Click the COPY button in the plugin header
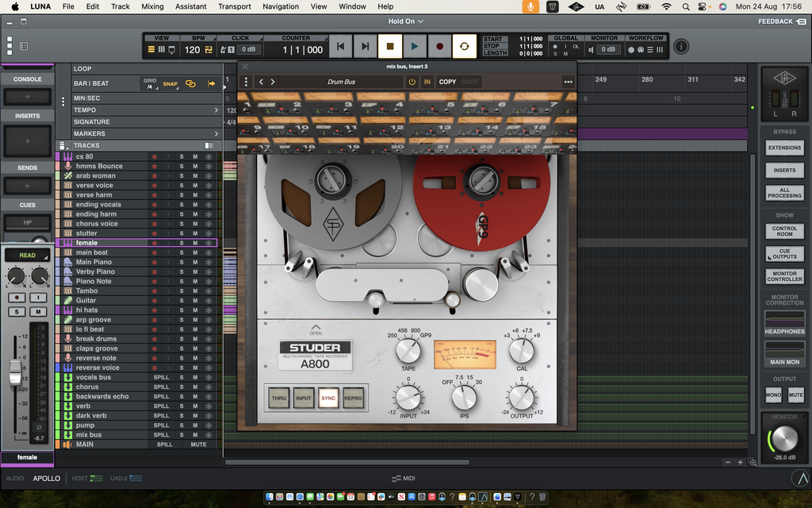812x508 pixels. coord(447,82)
